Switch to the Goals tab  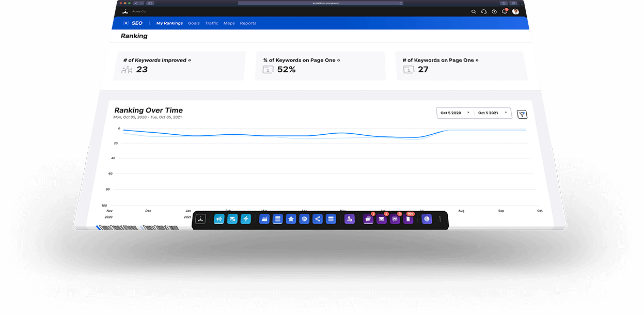point(194,23)
